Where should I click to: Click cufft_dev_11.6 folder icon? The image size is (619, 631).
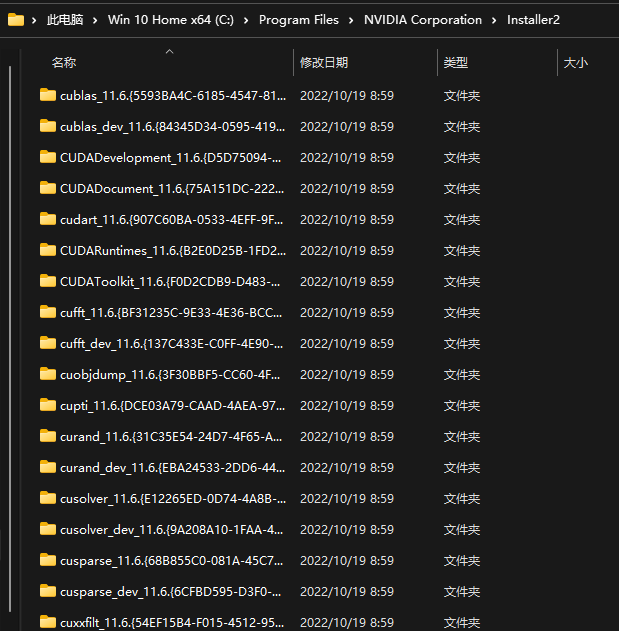tap(48, 343)
